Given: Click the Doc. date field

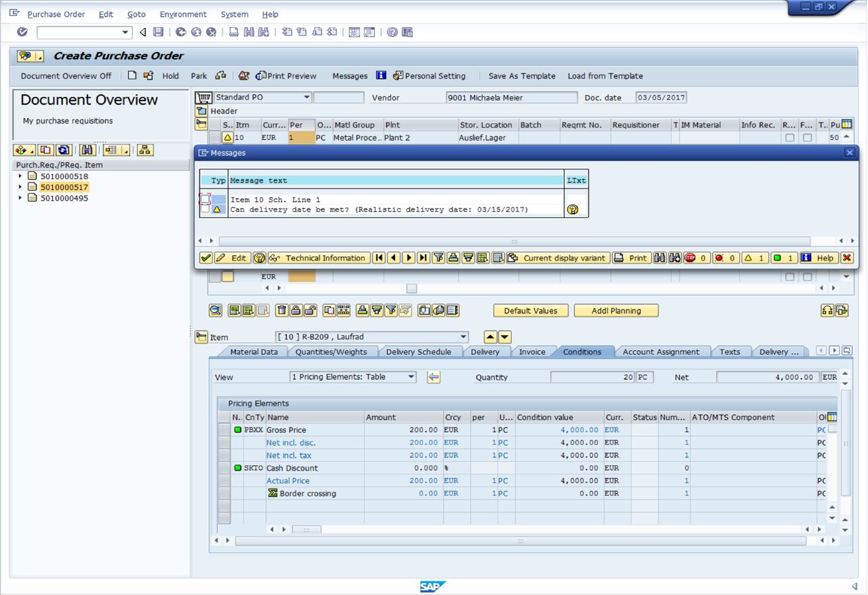Looking at the screenshot, I should (x=661, y=98).
